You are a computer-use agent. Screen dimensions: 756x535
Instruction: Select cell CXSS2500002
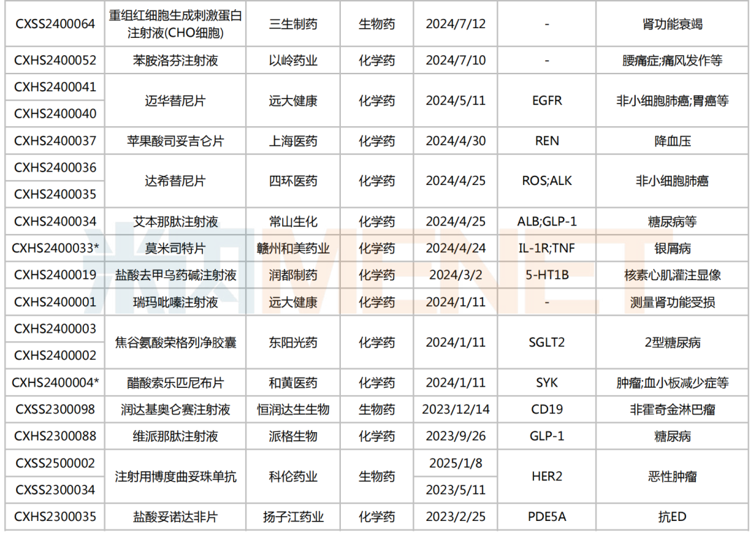(x=55, y=463)
